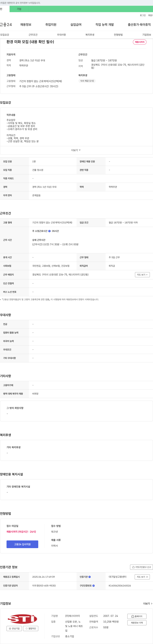Click the 고용24 입사지원 apply button
Screen dimensions: 153x644
tap(22, 544)
